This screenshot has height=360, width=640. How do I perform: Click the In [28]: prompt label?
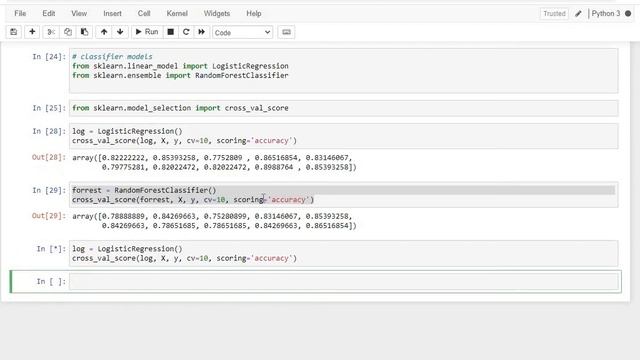49,131
